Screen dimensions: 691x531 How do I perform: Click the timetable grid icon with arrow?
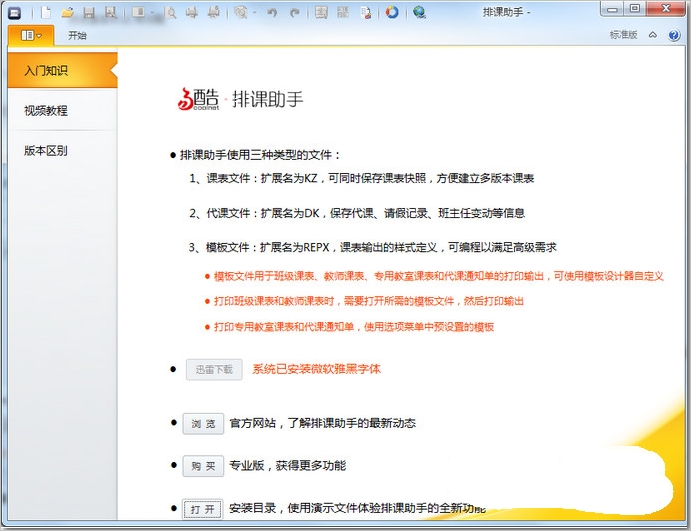click(321, 13)
